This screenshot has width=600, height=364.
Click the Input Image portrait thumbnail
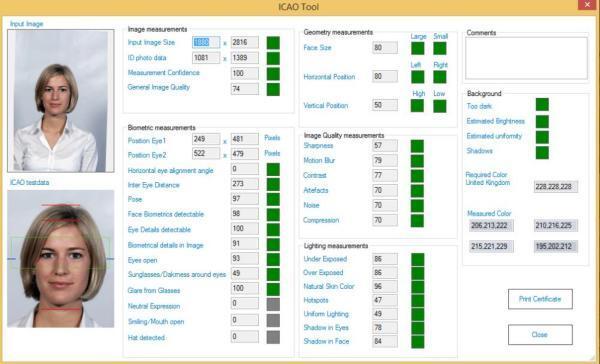[61, 101]
